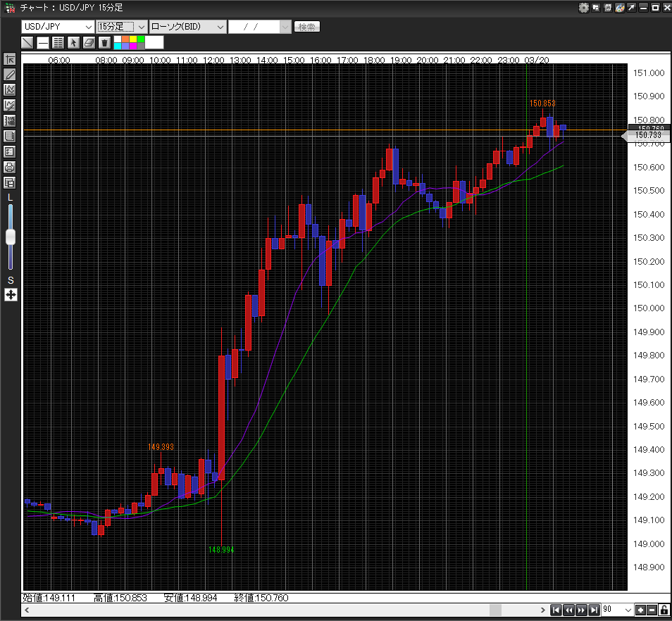Select the horizontal line drawing tool
Screen dimensions: 672x621
click(43, 42)
